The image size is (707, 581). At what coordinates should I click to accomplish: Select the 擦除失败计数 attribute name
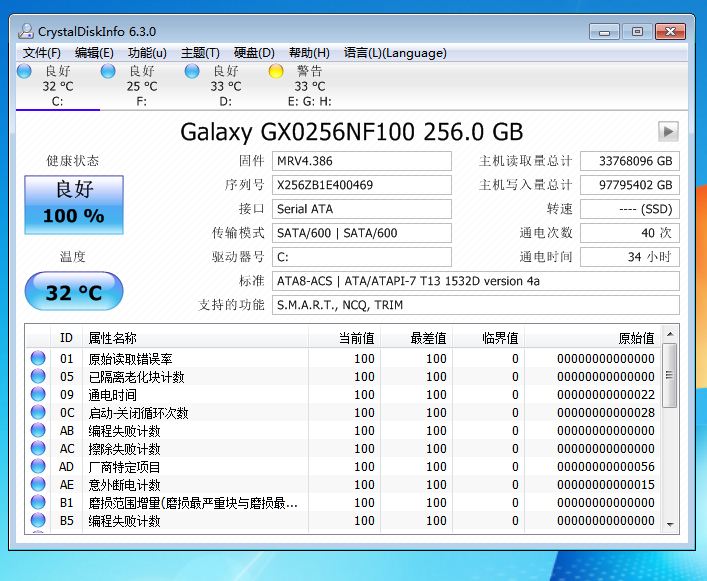[x=124, y=449]
